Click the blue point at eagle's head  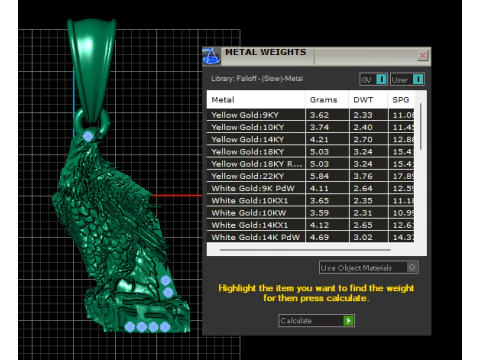[88, 136]
